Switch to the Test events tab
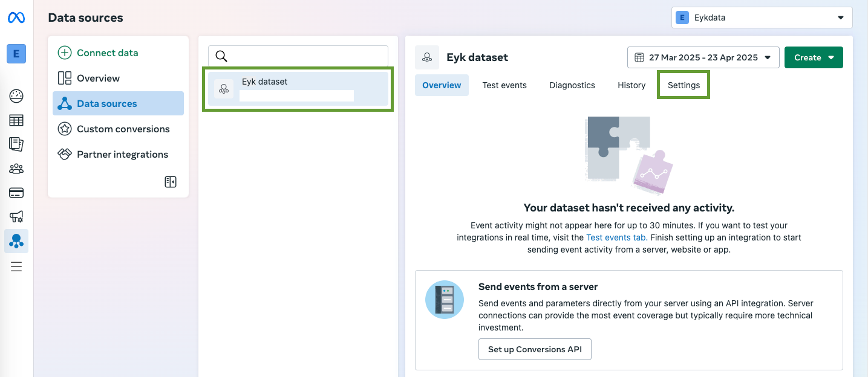Screen dimensions: 868x377 click(504, 85)
